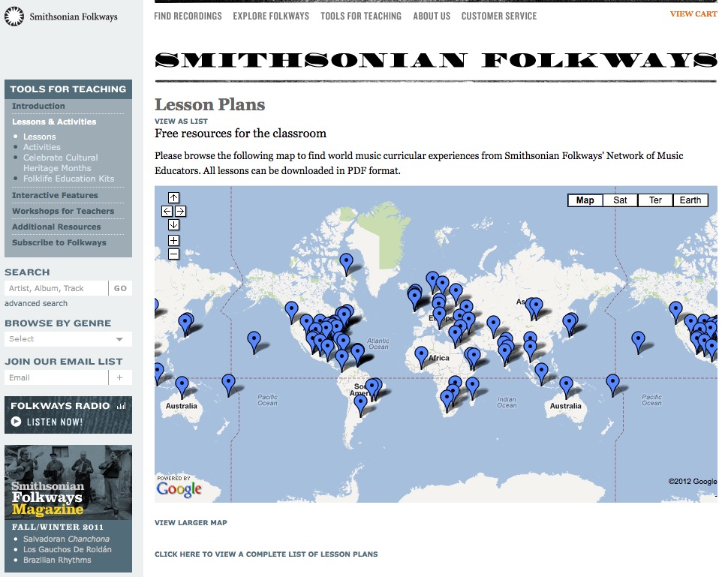Pan the map left with arrow control
This screenshot has height=577, width=728.
(167, 211)
